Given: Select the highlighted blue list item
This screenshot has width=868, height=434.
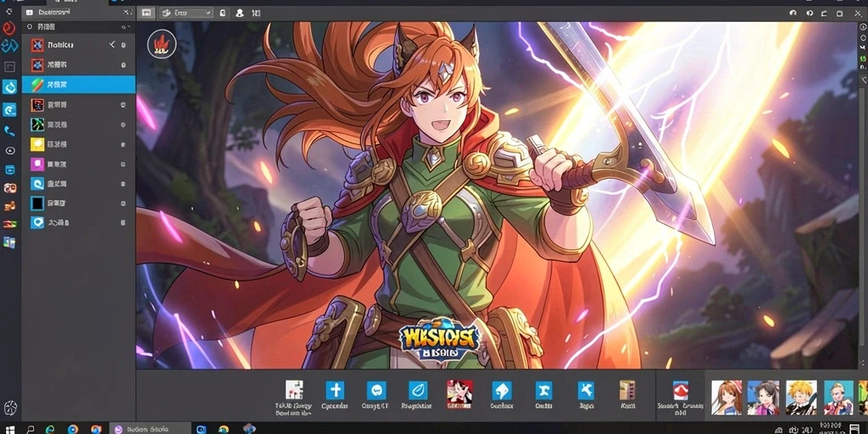Looking at the screenshot, I should [x=79, y=85].
